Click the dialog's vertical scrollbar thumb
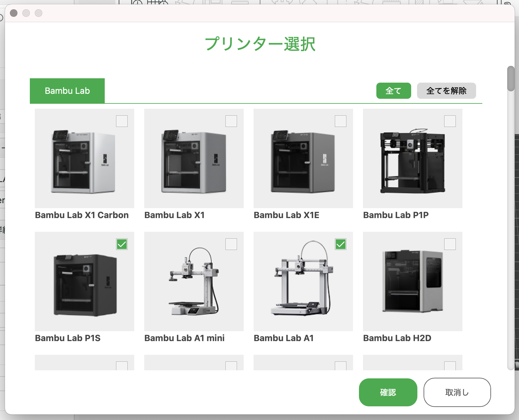This screenshot has width=519, height=420. tap(511, 79)
